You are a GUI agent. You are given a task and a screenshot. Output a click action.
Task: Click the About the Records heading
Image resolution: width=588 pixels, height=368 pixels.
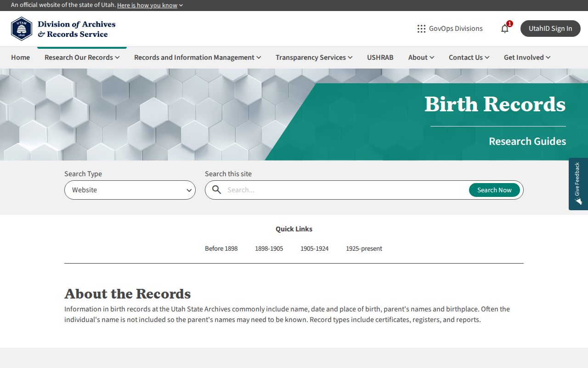point(128,293)
